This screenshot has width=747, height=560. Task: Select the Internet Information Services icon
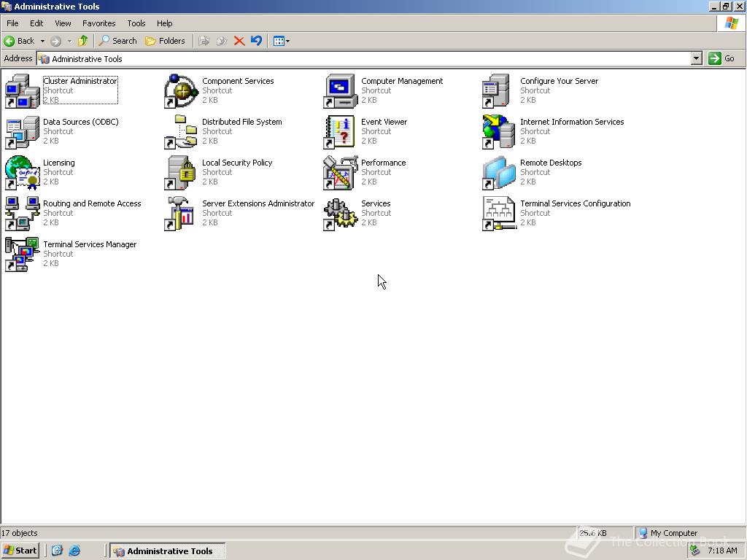click(x=499, y=132)
